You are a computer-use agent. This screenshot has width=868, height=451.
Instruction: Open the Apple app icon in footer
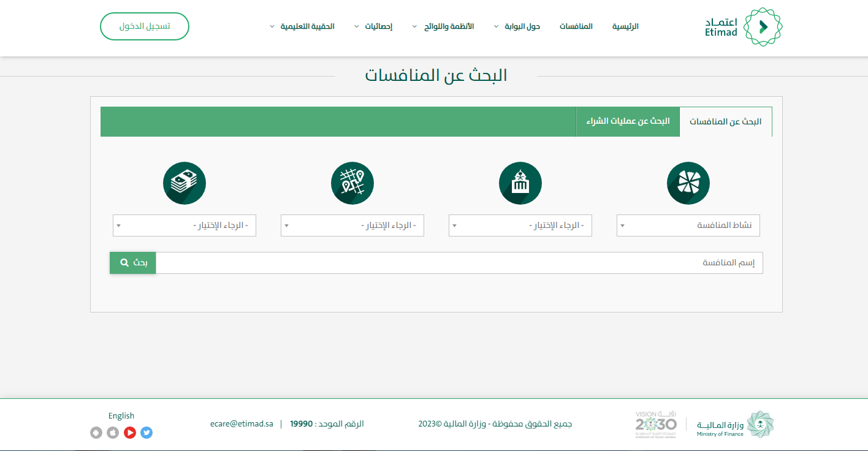pyautogui.click(x=113, y=433)
